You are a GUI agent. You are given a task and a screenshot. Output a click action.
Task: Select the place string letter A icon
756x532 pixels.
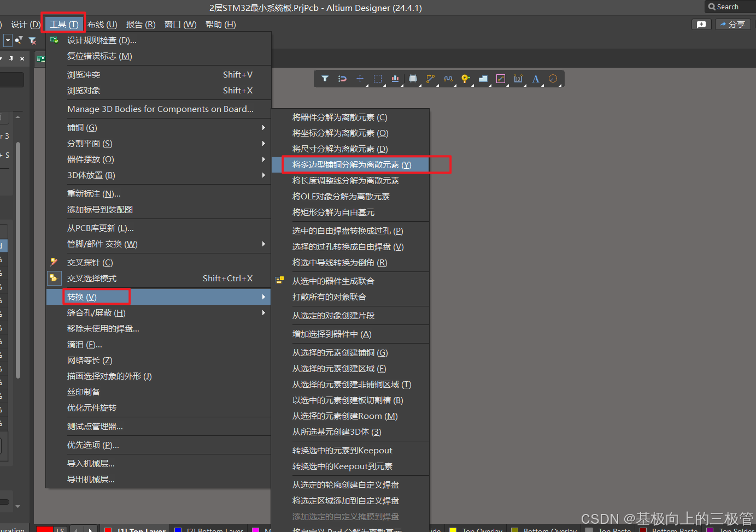535,79
